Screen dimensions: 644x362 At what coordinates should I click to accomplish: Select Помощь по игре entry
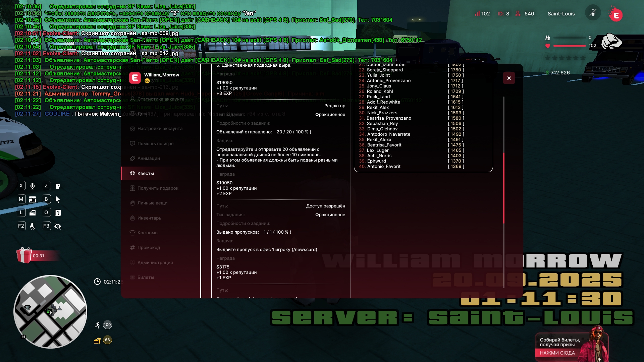point(155,143)
